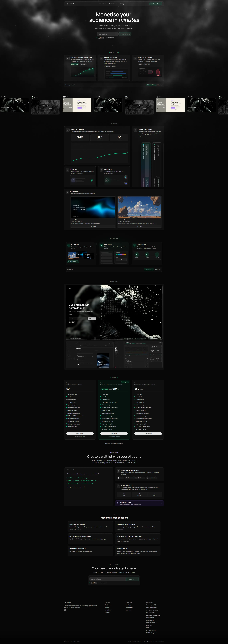Click Get Started on the Pro plan
The width and height of the screenshot is (228, 644).
click(148, 434)
